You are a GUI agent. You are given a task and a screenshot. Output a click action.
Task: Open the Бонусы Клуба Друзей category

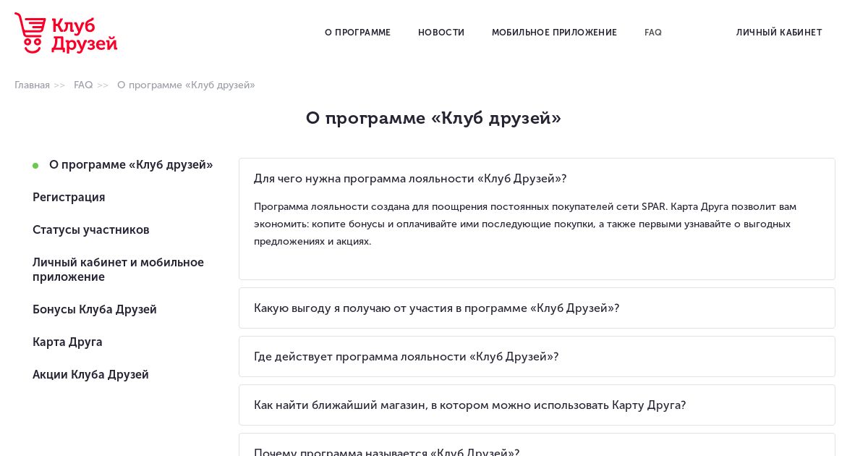pos(94,309)
